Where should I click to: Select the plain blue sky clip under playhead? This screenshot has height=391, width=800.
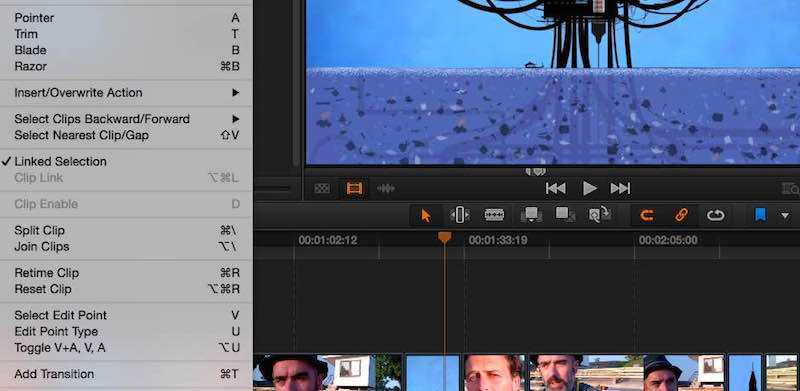(x=433, y=373)
